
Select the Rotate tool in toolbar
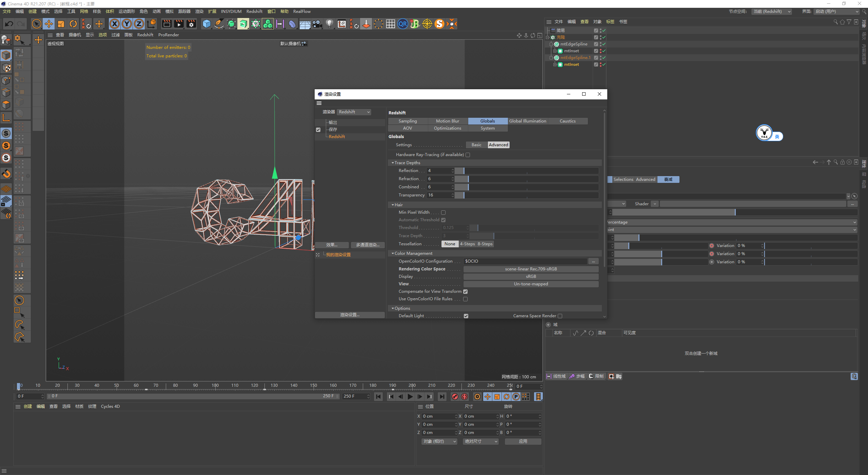click(73, 24)
